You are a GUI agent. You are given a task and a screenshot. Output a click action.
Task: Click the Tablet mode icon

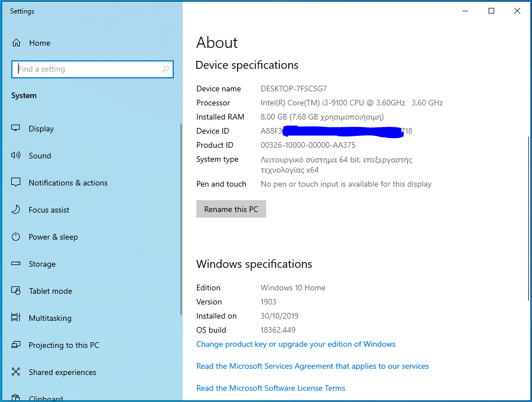click(16, 291)
